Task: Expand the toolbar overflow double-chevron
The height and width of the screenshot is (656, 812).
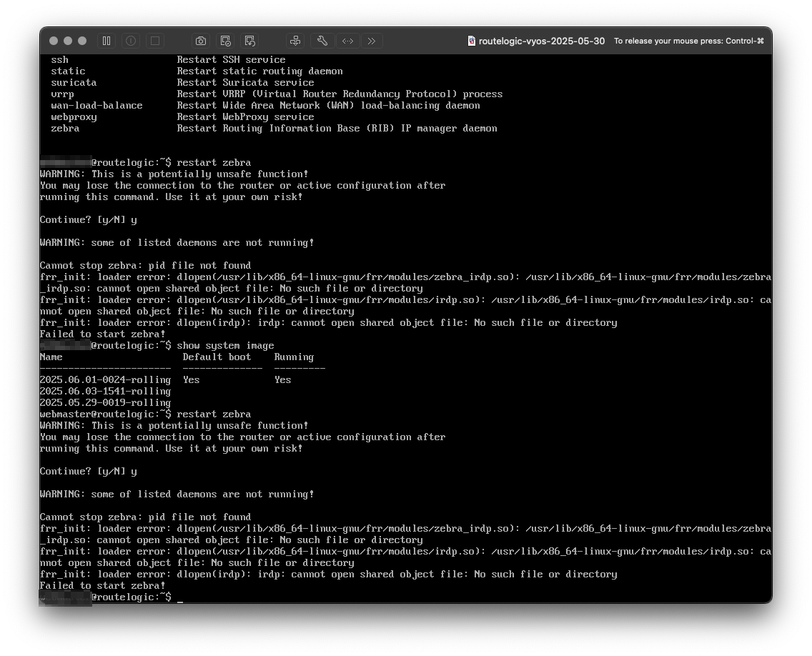Action: [372, 41]
